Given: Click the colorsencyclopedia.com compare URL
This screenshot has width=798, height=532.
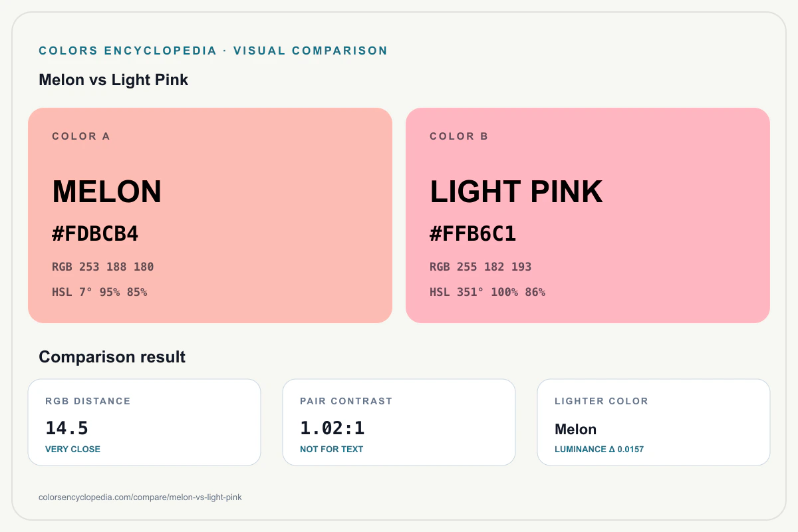Looking at the screenshot, I should click(140, 497).
